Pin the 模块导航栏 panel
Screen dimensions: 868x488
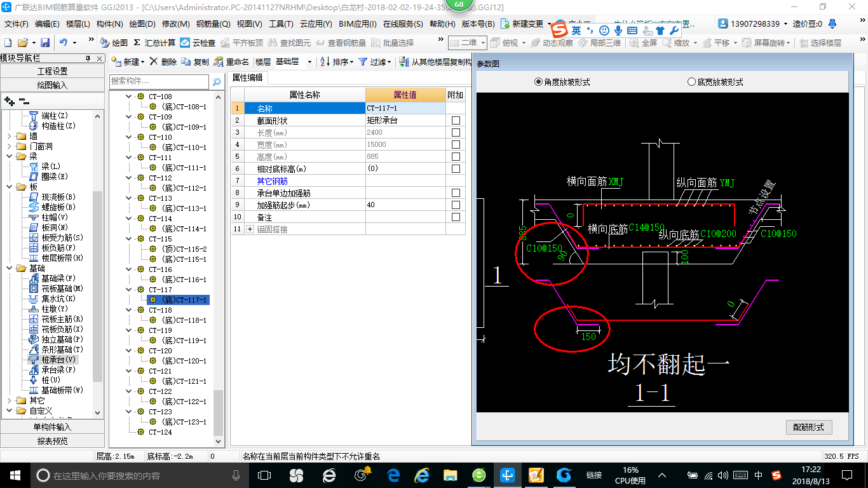point(88,58)
